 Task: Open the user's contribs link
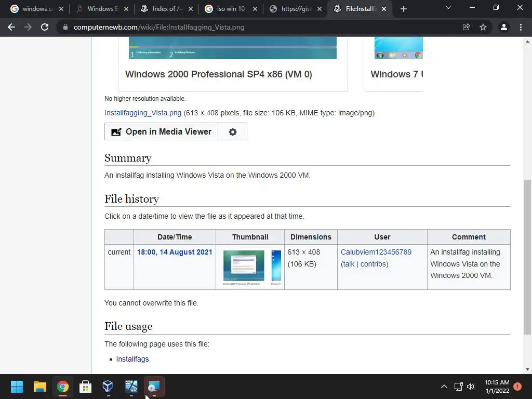coord(373,264)
